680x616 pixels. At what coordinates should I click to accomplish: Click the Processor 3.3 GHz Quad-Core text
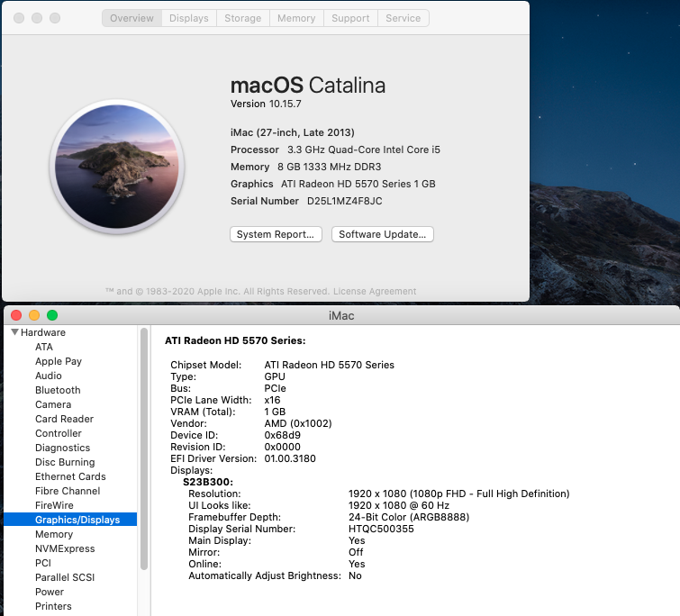click(335, 149)
